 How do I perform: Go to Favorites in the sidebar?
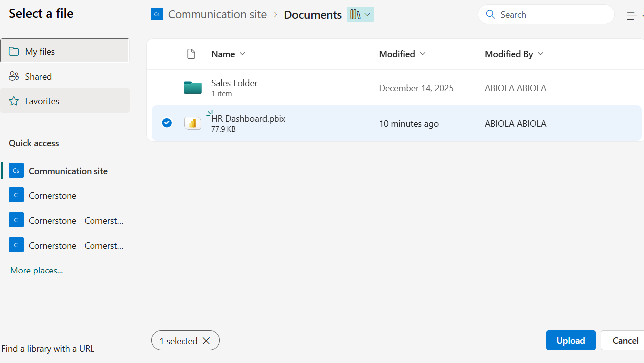point(42,101)
